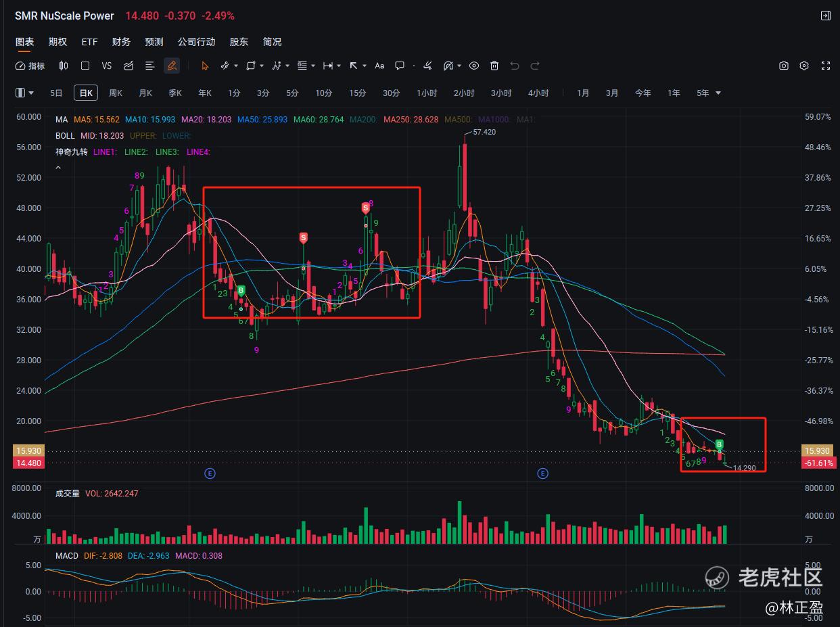
Task: Select the 1小时 interval
Action: coord(427,93)
